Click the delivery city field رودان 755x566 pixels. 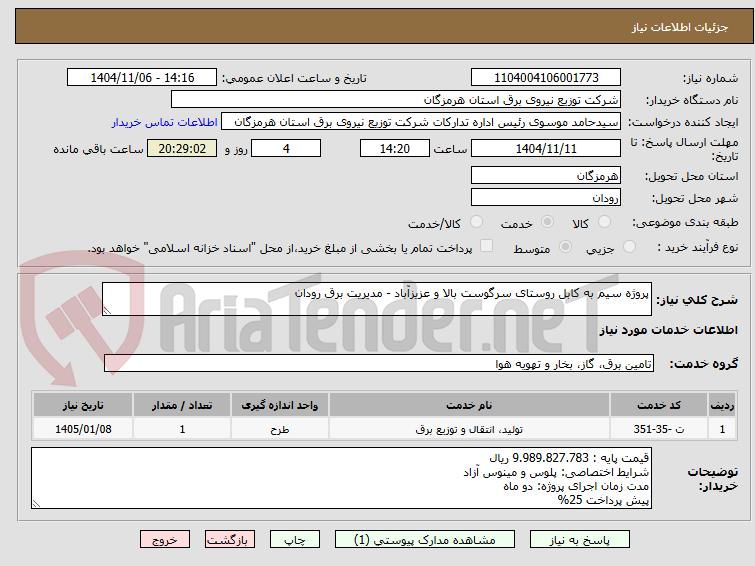[x=546, y=197]
